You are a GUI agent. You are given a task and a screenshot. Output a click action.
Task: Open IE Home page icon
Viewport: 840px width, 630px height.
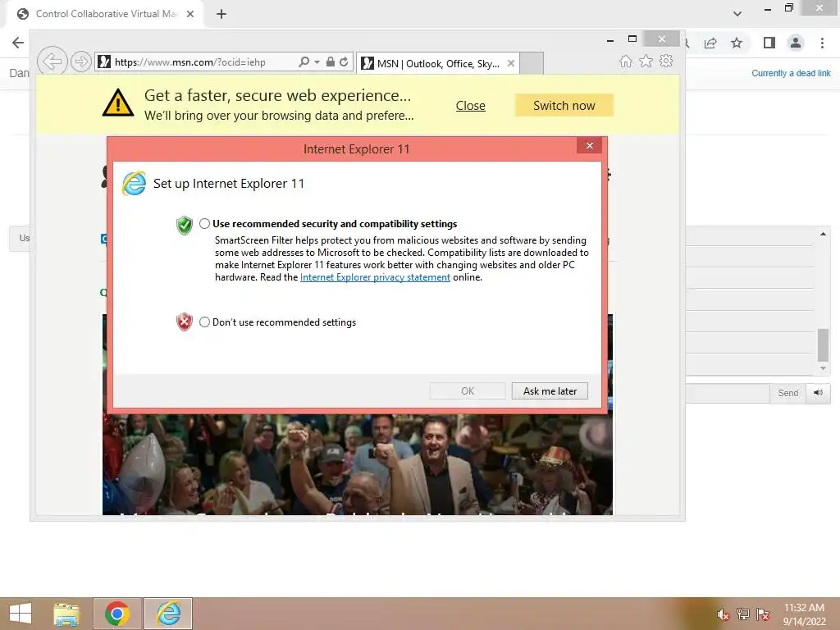click(626, 61)
